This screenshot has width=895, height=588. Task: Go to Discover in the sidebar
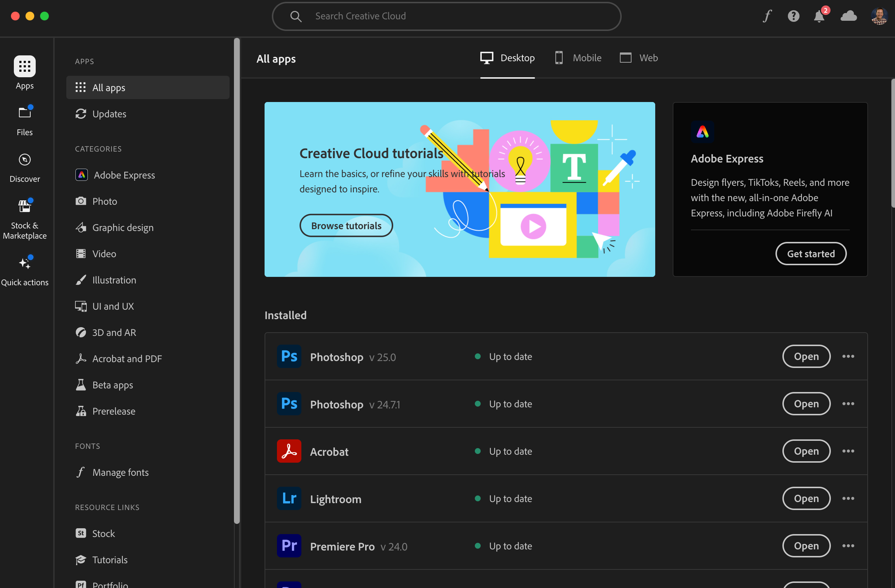(x=25, y=167)
